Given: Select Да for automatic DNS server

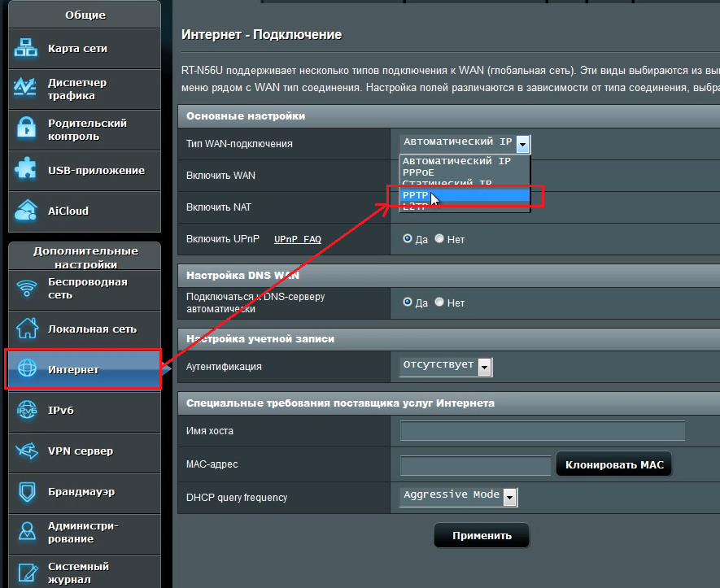Looking at the screenshot, I should (408, 302).
